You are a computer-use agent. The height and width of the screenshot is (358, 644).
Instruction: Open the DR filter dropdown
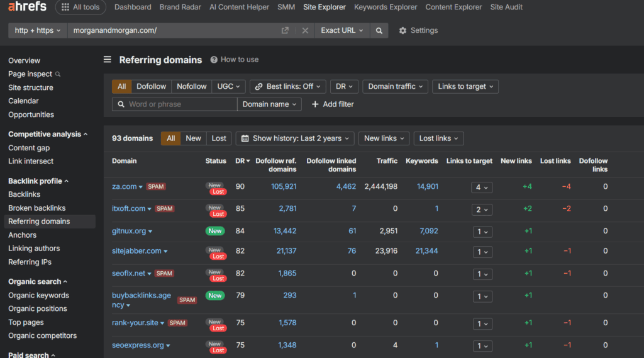point(344,86)
